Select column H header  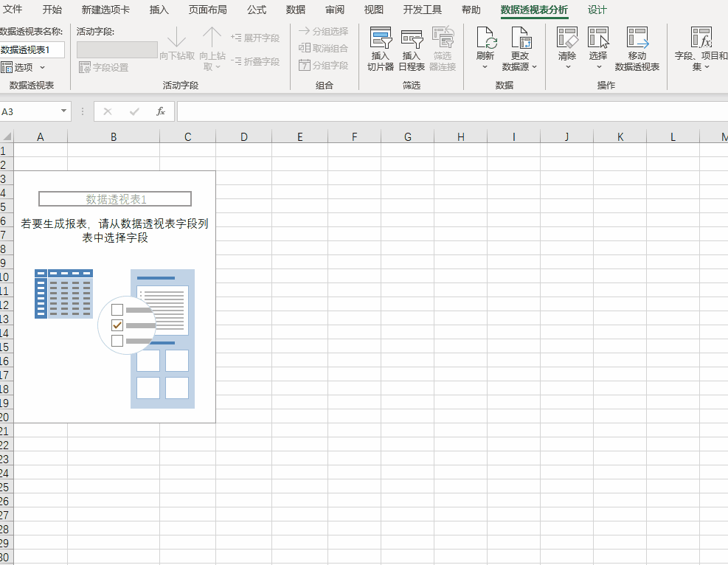click(460, 137)
